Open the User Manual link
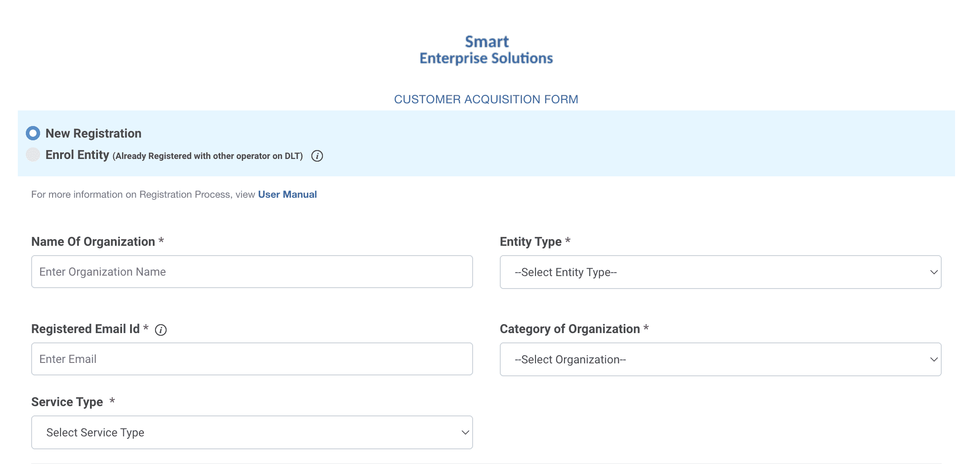The width and height of the screenshot is (980, 464). (287, 194)
